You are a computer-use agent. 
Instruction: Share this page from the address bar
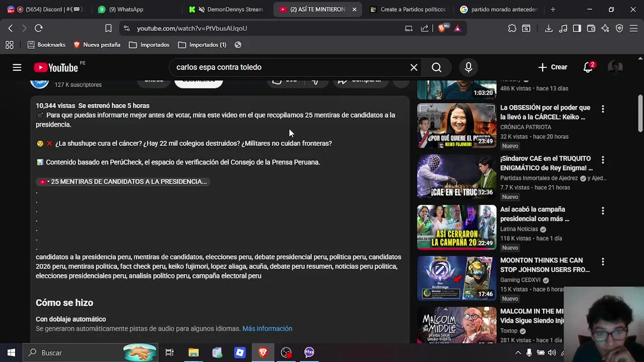click(424, 29)
